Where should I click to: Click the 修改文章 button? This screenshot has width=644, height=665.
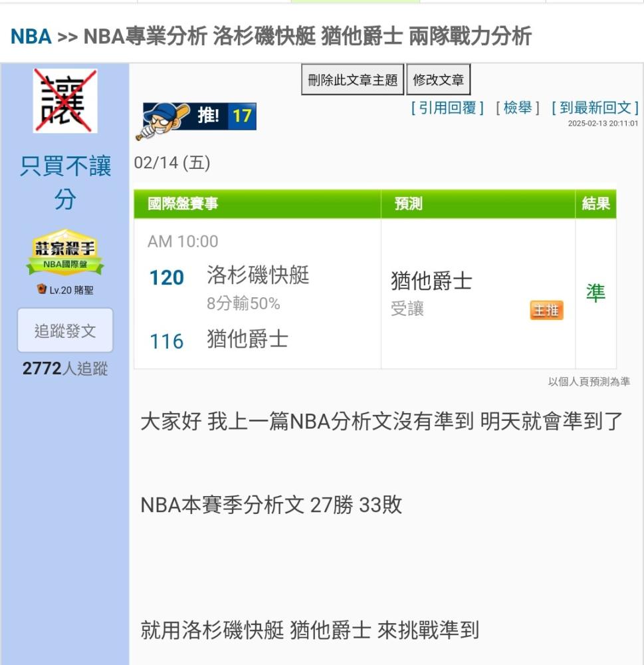pyautogui.click(x=439, y=80)
